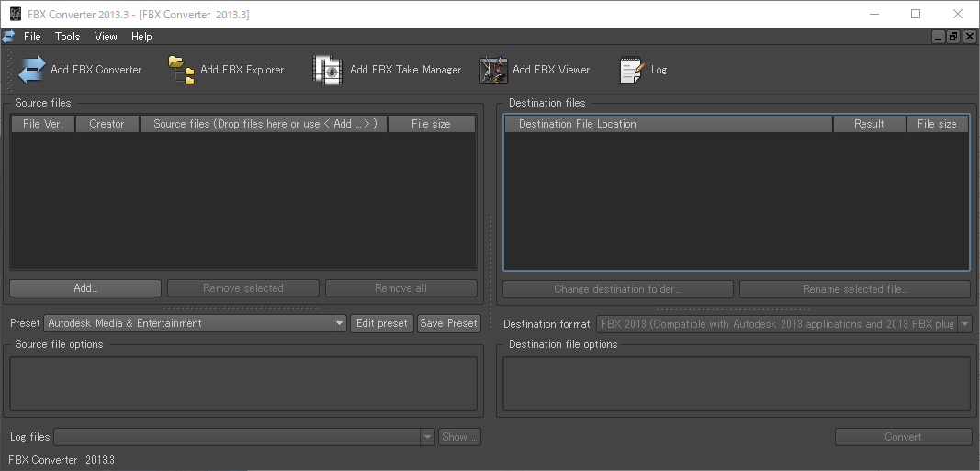Screen dimensions: 980x471
Task: Click Change destination folder button
Action: (617, 289)
